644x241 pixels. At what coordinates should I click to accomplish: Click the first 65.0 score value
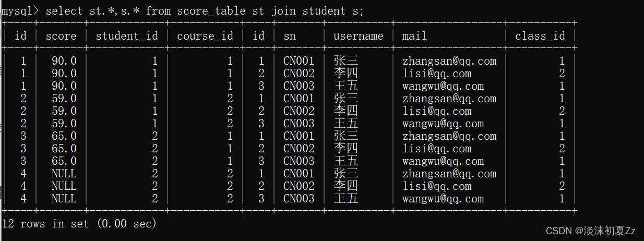click(x=64, y=136)
